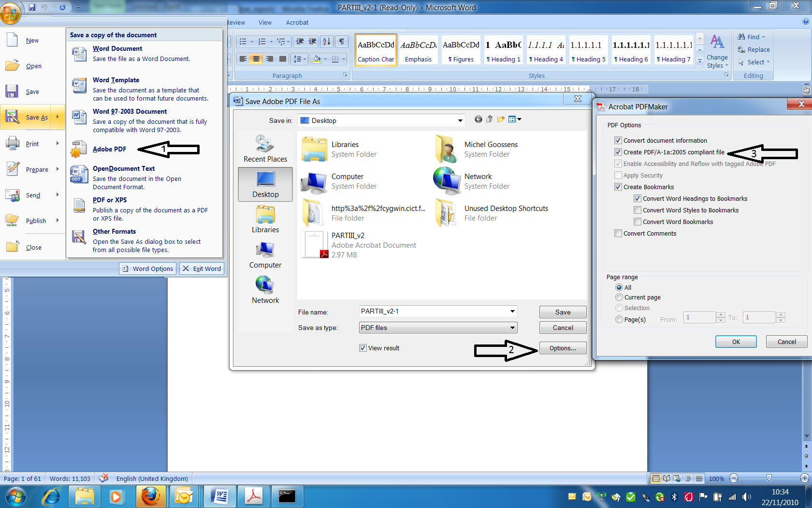Go back using the dialog's back arrow
The image size is (812, 508).
coord(478,120)
